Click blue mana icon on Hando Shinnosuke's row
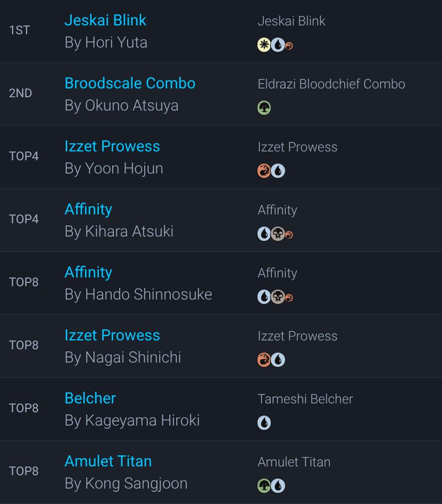 tap(264, 297)
